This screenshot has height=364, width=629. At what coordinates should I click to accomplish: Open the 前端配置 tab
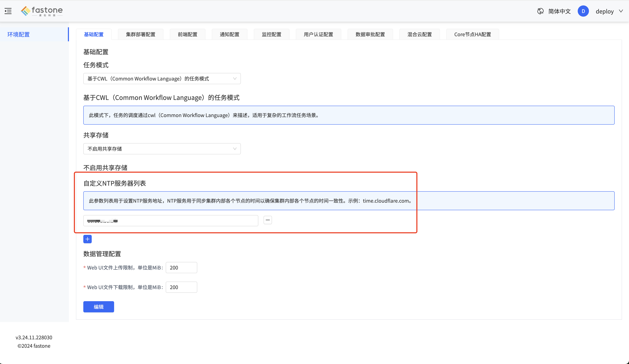coord(187,34)
